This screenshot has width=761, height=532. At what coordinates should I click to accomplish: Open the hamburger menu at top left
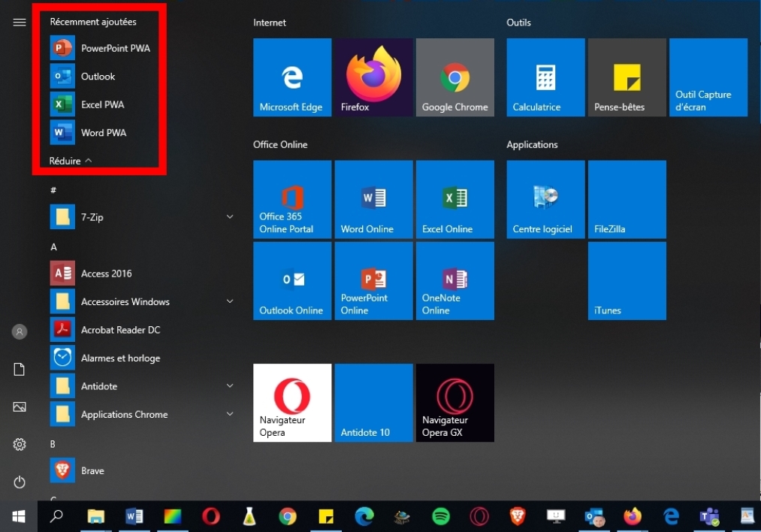tap(20, 23)
